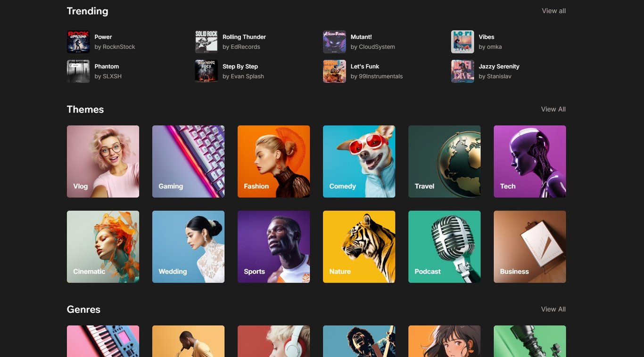Click the Rolling Thunder track title

point(244,37)
